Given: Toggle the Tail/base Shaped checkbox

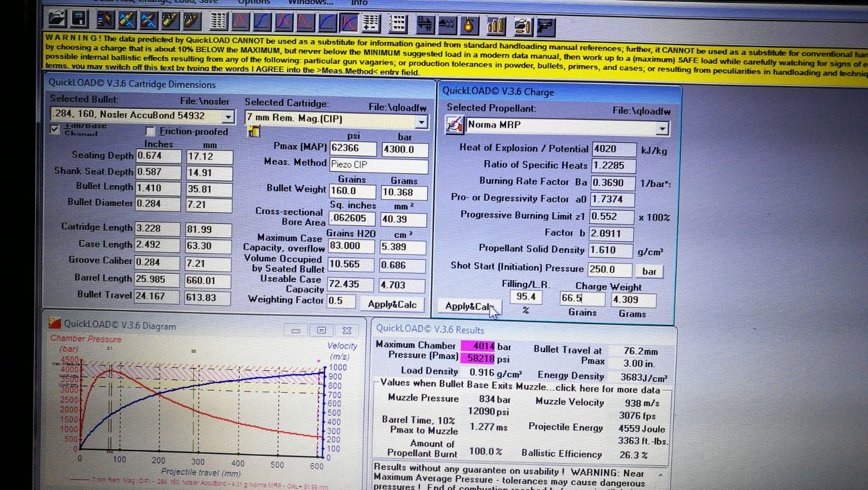Looking at the screenshot, I should tap(54, 129).
